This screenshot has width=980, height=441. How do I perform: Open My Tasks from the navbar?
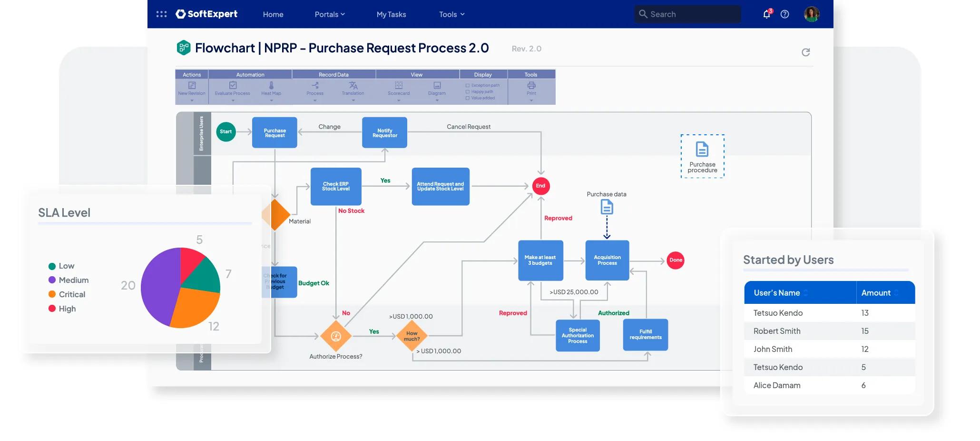tap(391, 14)
